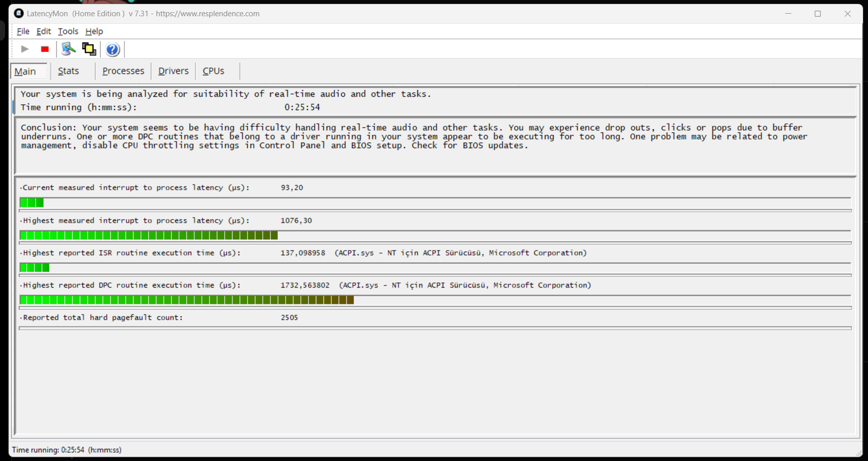Click the Conclusion paragraph text
Screen dimensions: 868x461
pyautogui.click(x=414, y=136)
